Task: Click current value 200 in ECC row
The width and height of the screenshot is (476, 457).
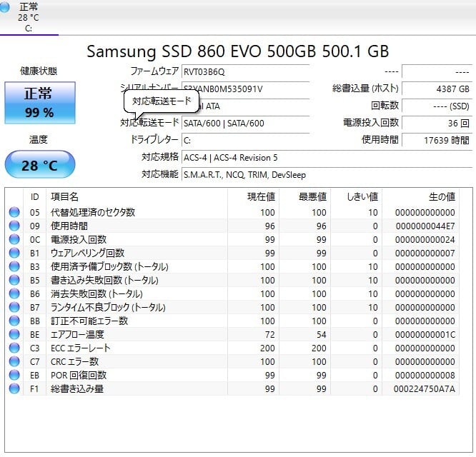Action: click(x=267, y=348)
